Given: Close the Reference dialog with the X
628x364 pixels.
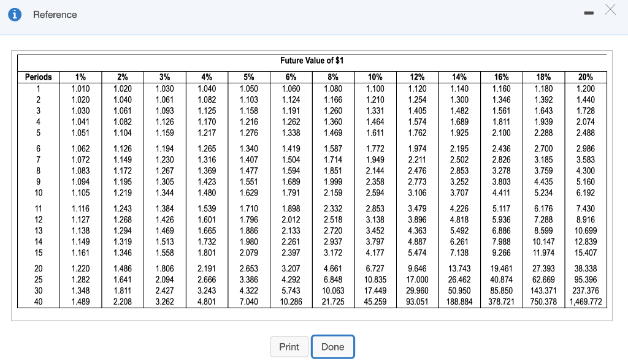Looking at the screenshot, I should pos(610,10).
